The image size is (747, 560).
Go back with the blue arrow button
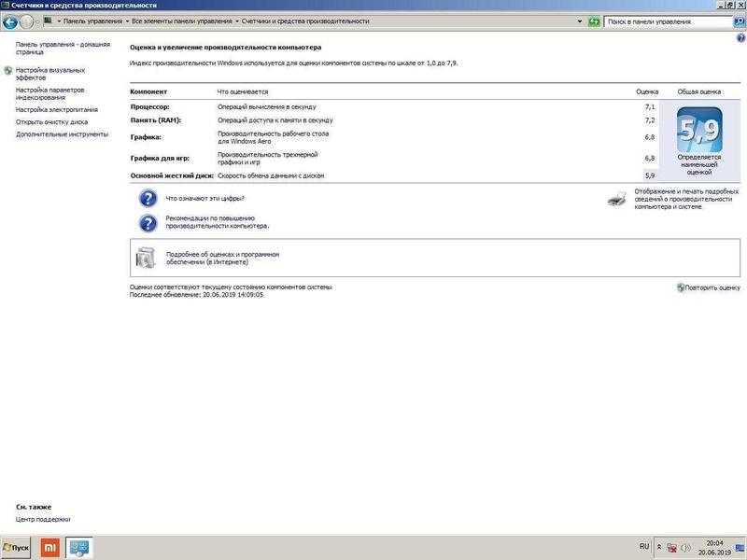[x=10, y=21]
